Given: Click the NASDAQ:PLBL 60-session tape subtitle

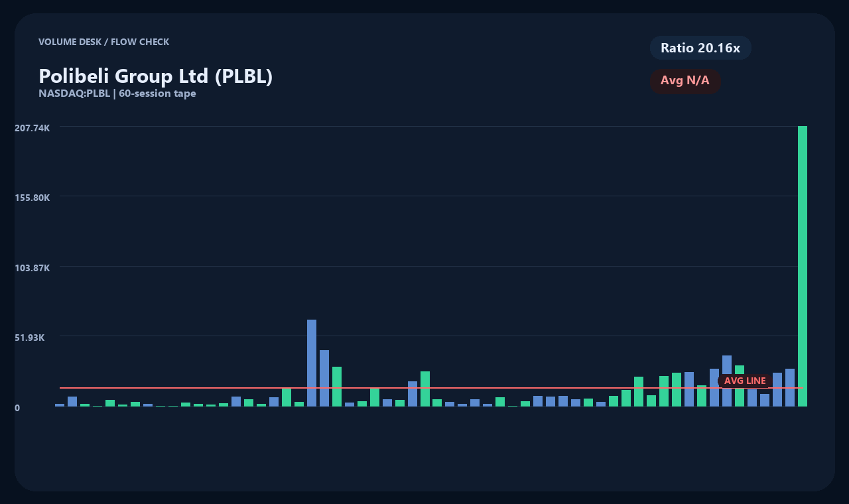Looking at the screenshot, I should (x=117, y=94).
